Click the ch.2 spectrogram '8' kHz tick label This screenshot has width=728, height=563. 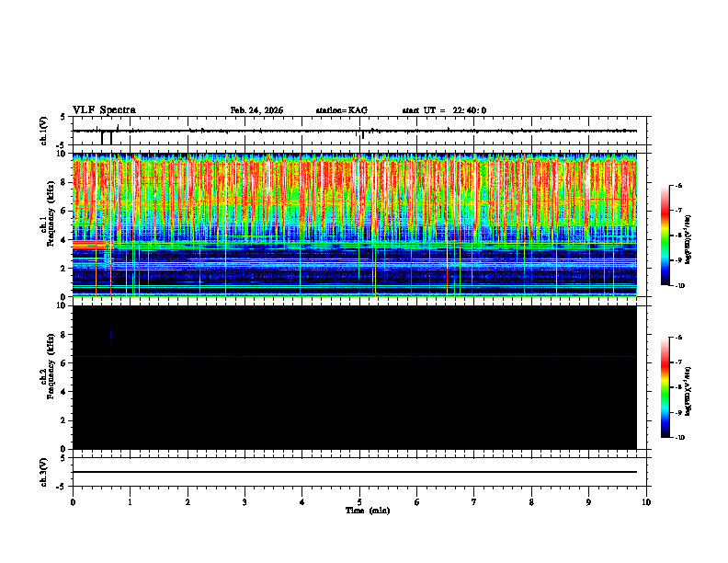point(63,335)
